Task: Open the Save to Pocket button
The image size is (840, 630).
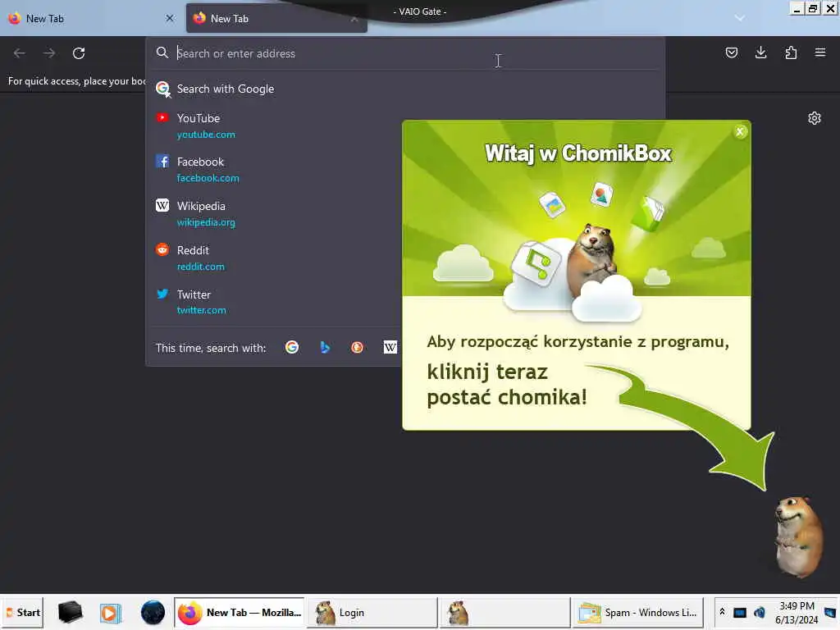Action: coord(731,52)
